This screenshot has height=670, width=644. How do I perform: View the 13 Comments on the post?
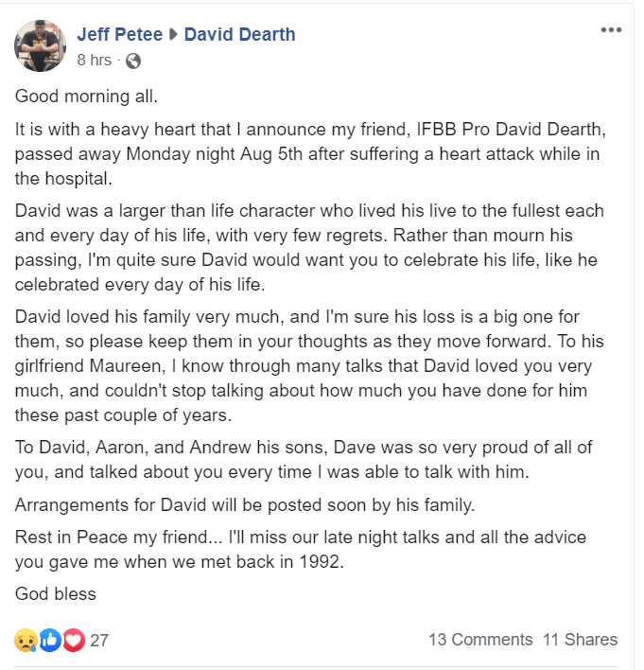point(480,640)
